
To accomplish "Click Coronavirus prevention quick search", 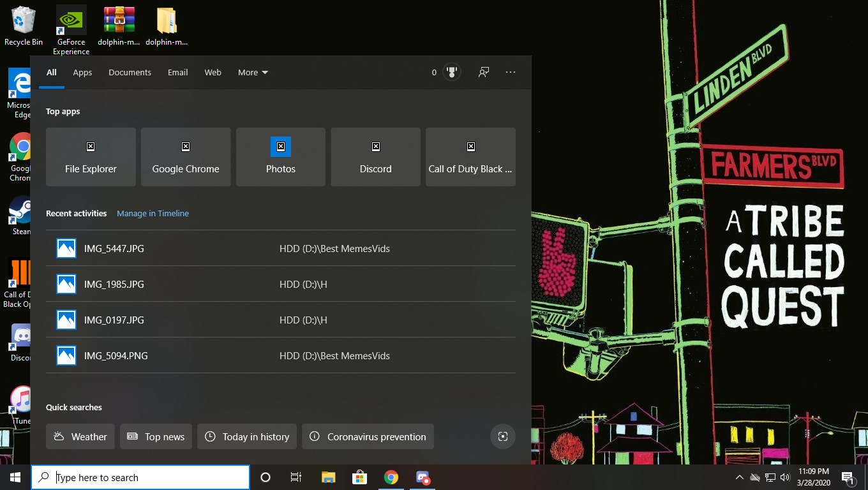I will click(x=368, y=436).
